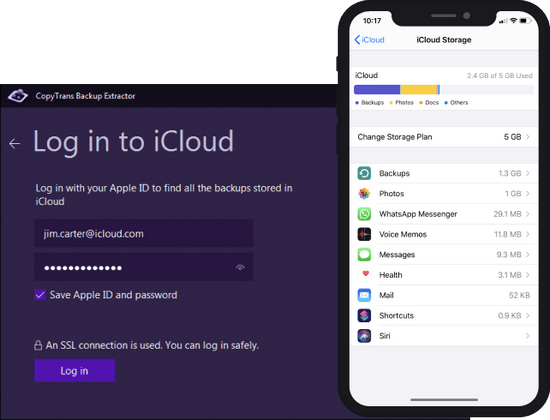Tap the iCloud Storage title on phone

(444, 40)
